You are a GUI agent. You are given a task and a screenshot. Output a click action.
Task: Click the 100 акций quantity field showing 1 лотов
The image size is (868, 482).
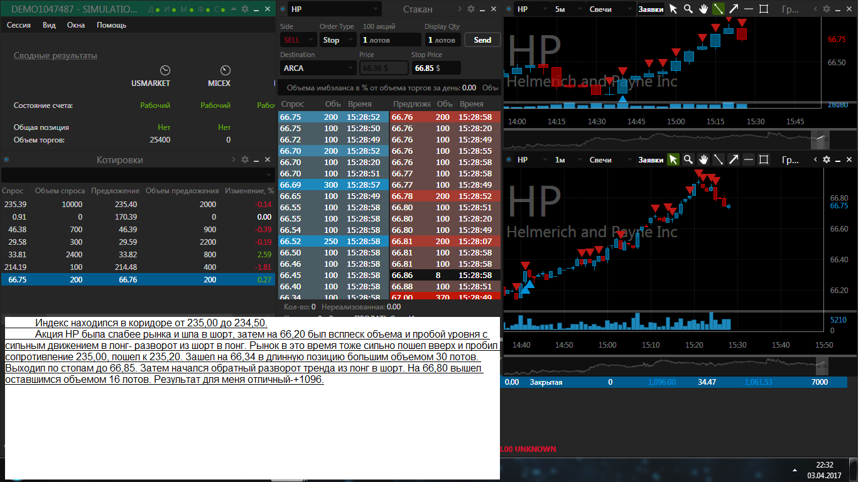tap(391, 40)
